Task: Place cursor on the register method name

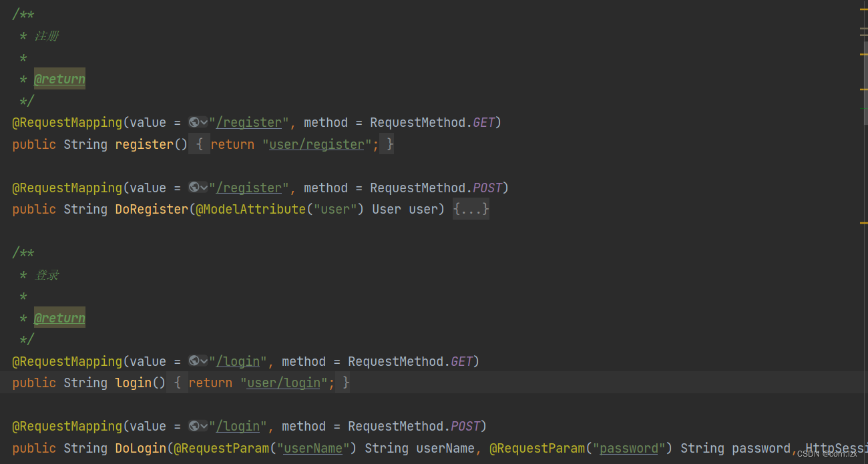Action: click(x=144, y=144)
